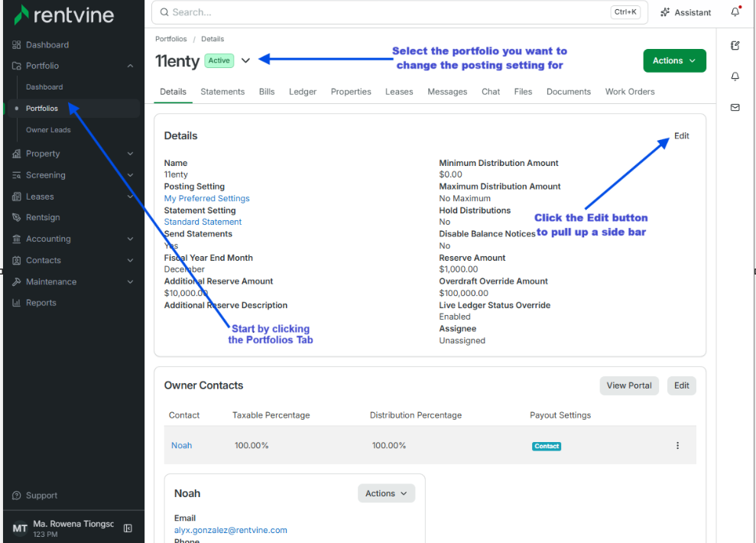This screenshot has height=543, width=756.
Task: Click the Screening sidebar icon
Action: (x=16, y=175)
